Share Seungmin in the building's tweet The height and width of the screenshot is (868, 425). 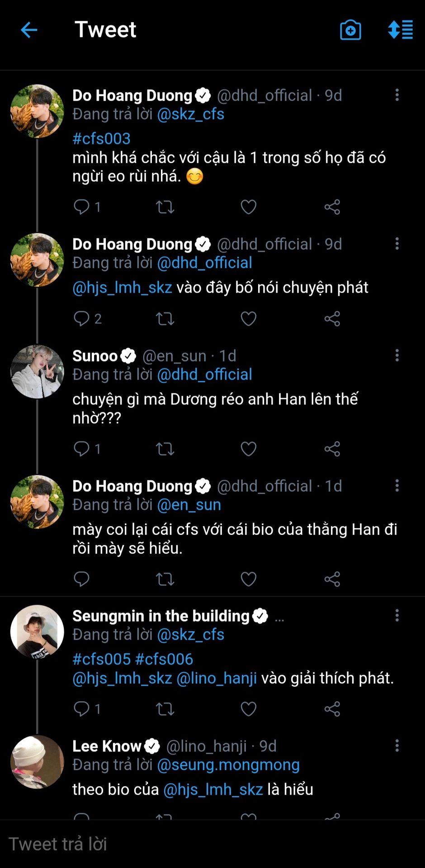click(x=332, y=709)
